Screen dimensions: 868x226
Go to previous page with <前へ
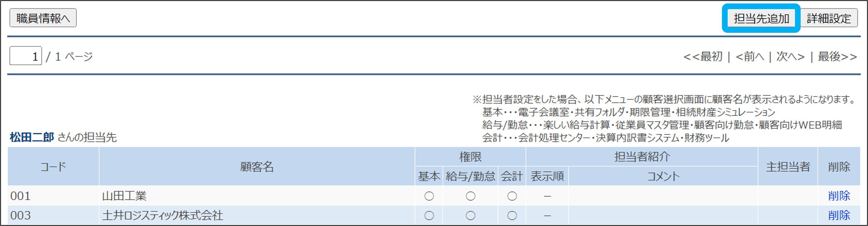coord(750,57)
